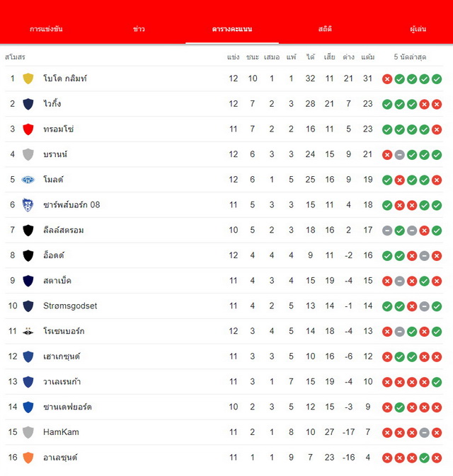This screenshot has width=453, height=476.
Task: Click the แต้ม column header
Action: (x=367, y=57)
